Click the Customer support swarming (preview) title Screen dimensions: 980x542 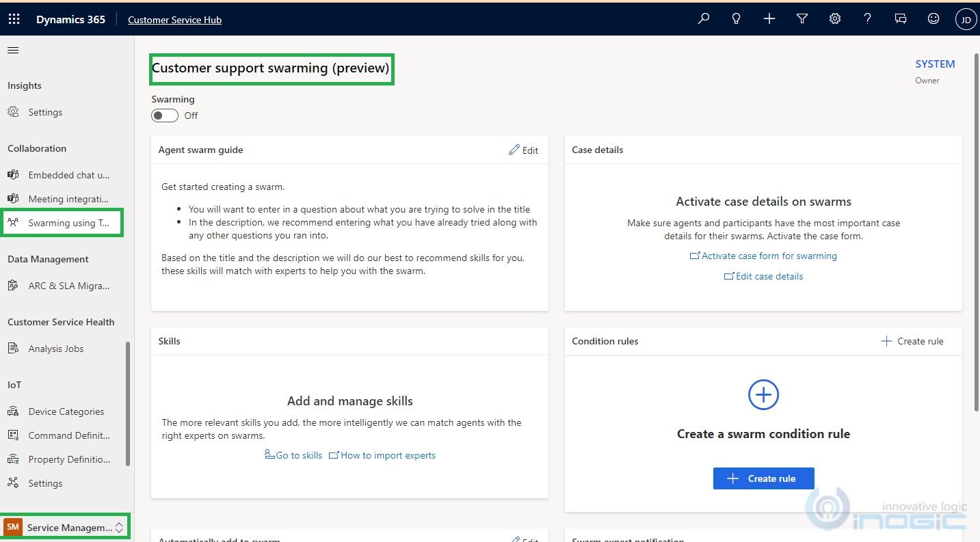pos(271,68)
